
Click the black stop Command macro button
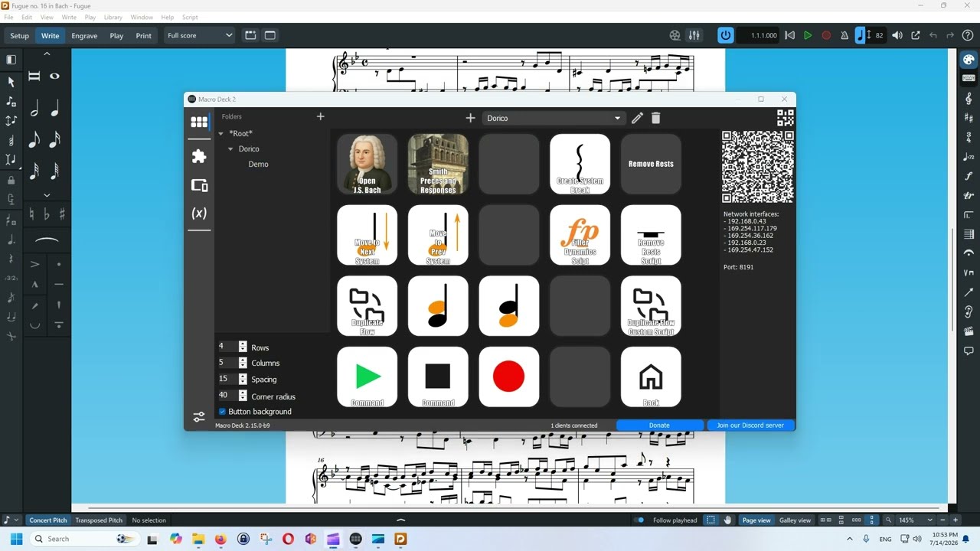tap(438, 377)
